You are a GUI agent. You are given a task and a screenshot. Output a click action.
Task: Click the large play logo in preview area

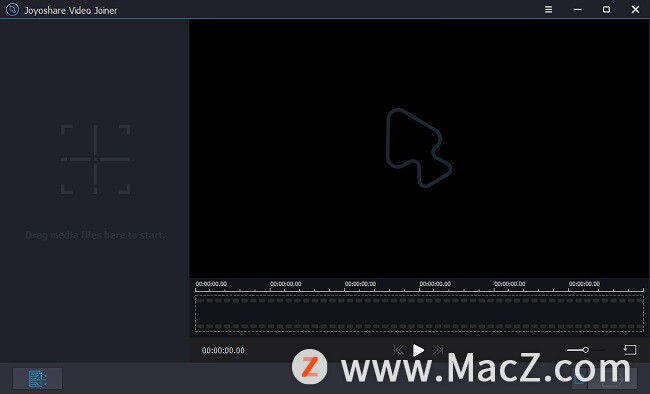[418, 148]
